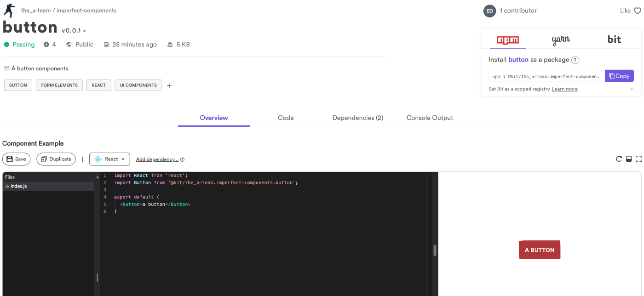
Task: Click the Save icon in the example toolbar
Action: (10, 159)
